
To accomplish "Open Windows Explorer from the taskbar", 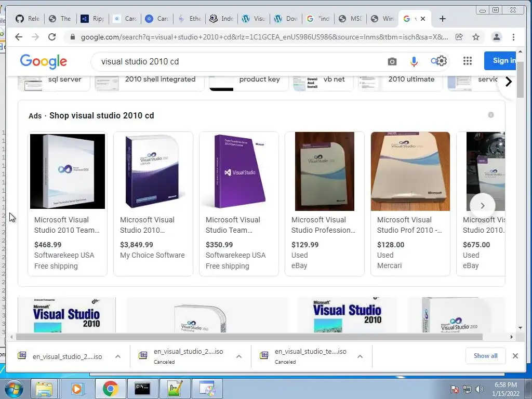I will [45, 389].
